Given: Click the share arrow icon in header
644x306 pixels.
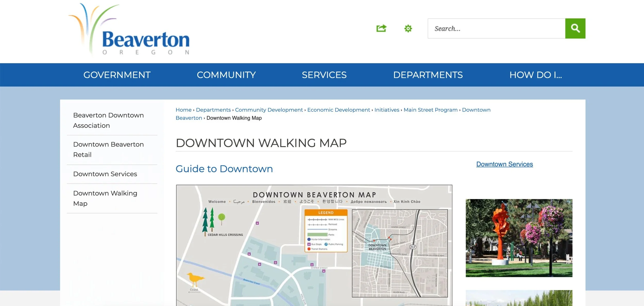Looking at the screenshot, I should (381, 28).
